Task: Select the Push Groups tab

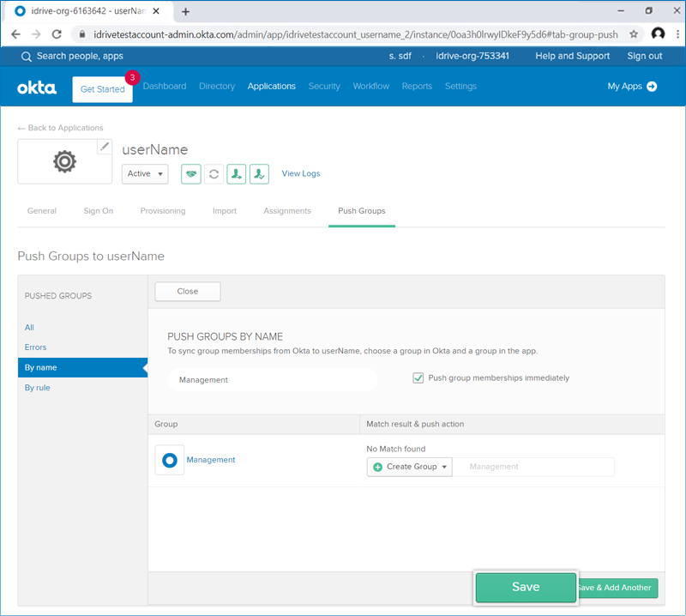Action: pos(362,211)
